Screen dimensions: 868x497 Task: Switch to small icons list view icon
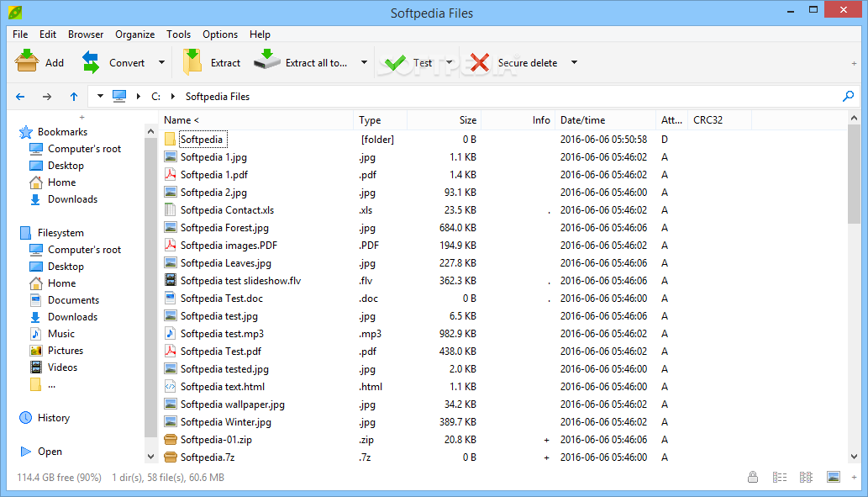coord(806,477)
